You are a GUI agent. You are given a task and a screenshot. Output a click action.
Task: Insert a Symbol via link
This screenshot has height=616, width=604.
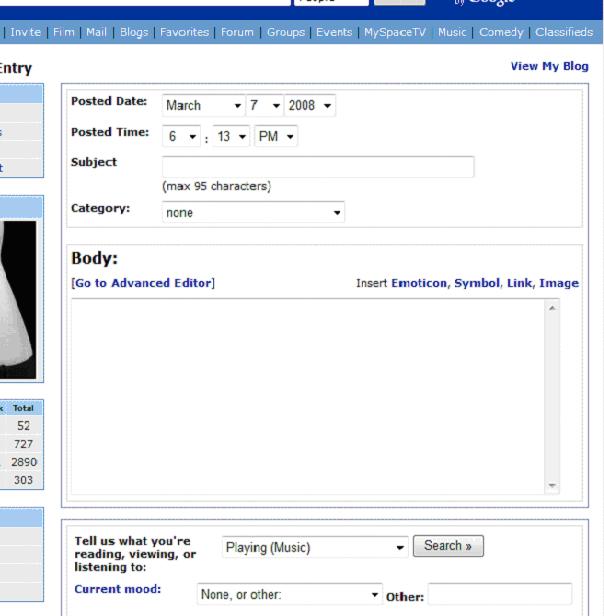coord(477,283)
